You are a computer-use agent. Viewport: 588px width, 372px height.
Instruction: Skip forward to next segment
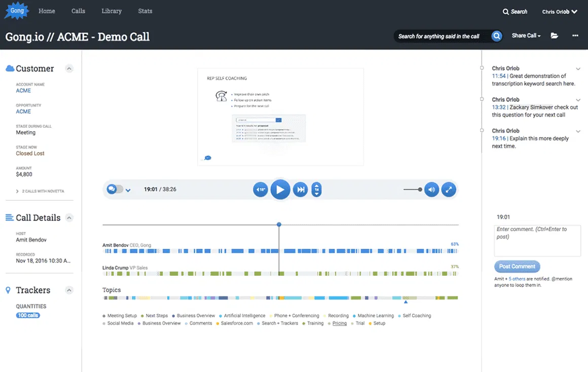[301, 190]
